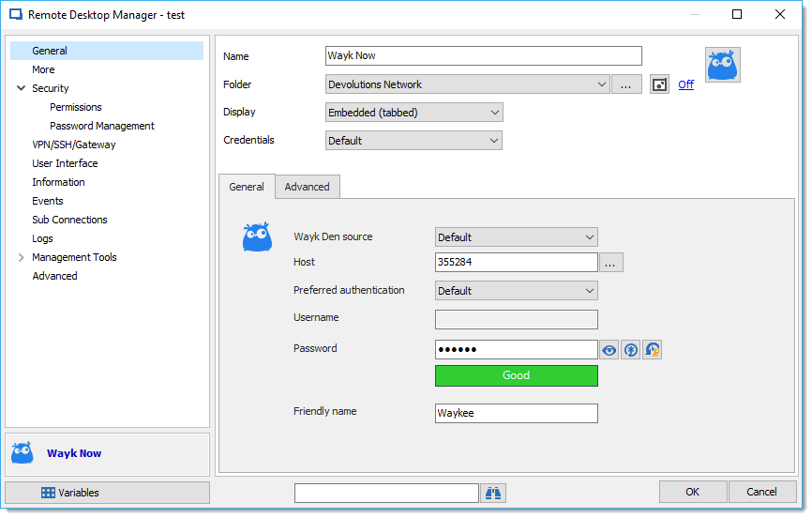Open the Preferred authentication dropdown
Screen dimensions: 812x518
(x=517, y=290)
